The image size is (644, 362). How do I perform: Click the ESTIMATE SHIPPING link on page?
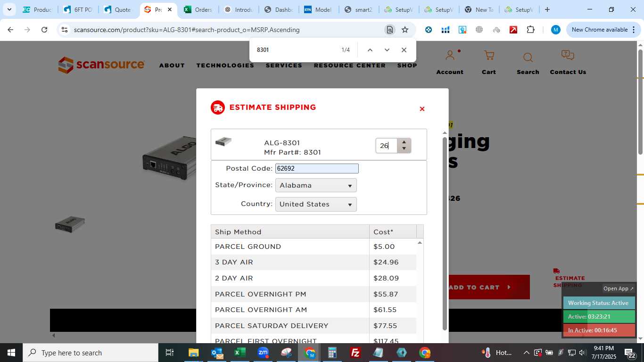(x=569, y=278)
